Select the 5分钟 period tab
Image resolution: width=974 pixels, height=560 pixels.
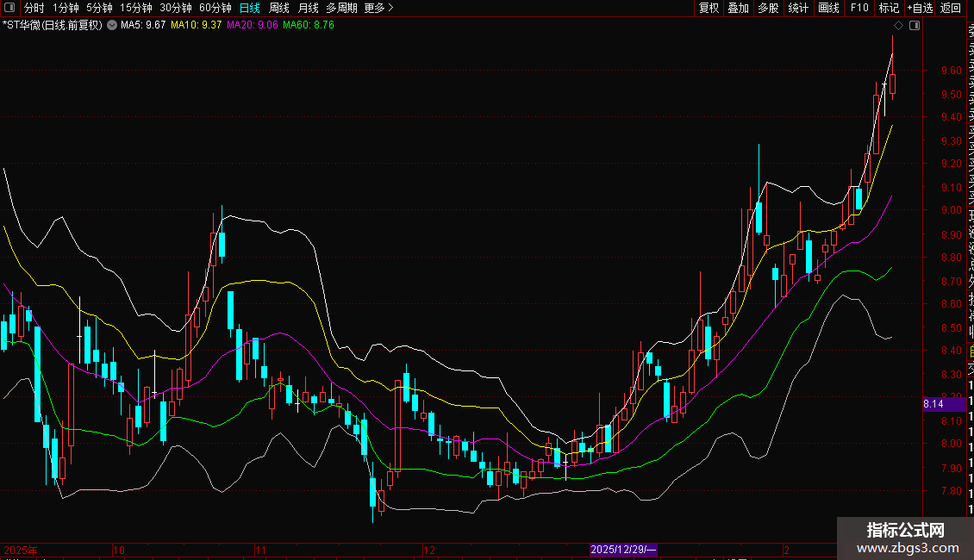click(x=99, y=8)
